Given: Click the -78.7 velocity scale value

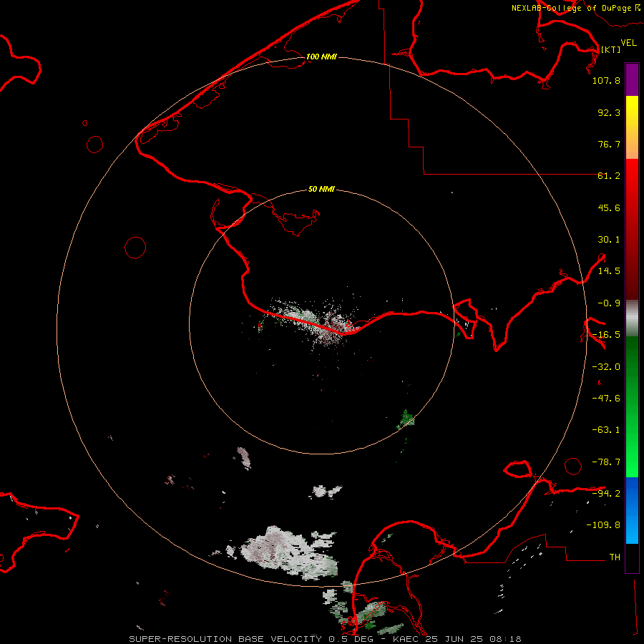Looking at the screenshot, I should [x=606, y=462].
